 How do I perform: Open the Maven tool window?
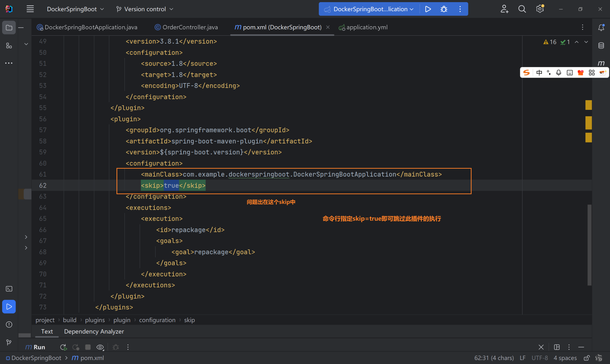coord(601,63)
